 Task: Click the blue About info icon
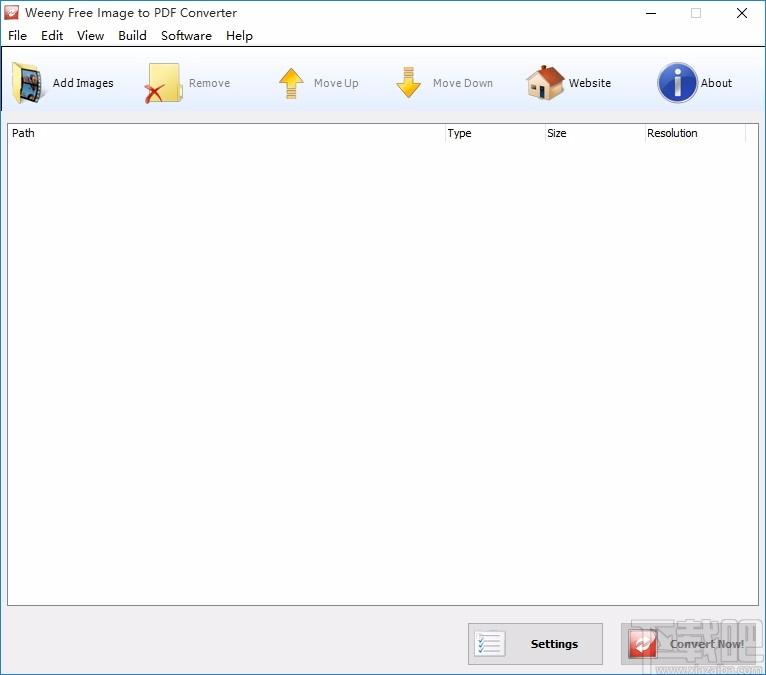point(677,83)
